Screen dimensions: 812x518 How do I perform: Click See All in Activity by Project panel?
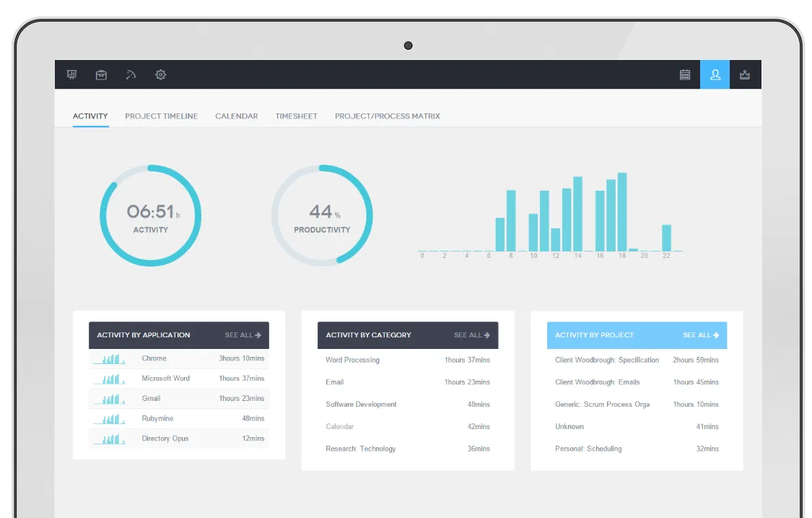pos(701,334)
